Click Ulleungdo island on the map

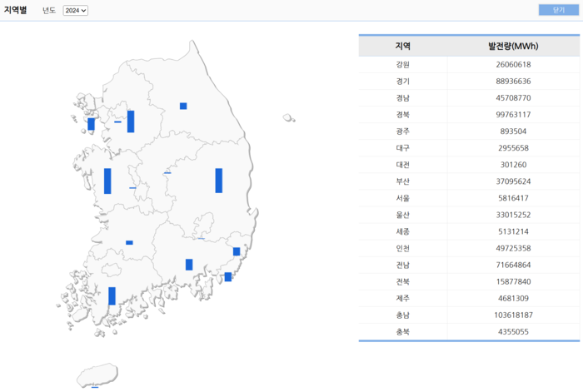(288, 118)
